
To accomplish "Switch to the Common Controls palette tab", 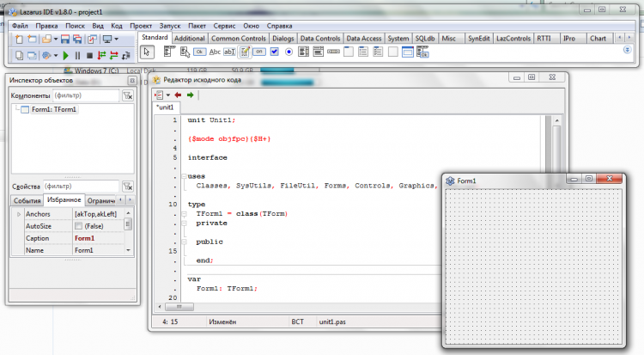I will coord(238,39).
